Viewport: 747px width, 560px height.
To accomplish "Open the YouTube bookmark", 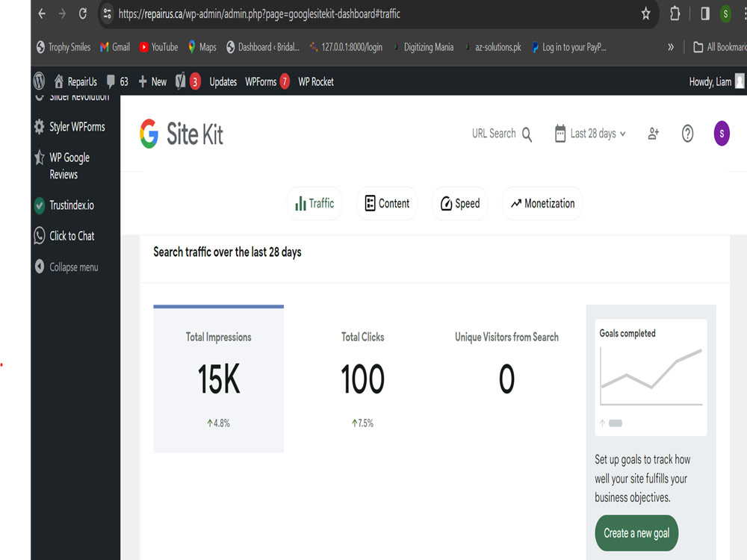I will pyautogui.click(x=158, y=47).
